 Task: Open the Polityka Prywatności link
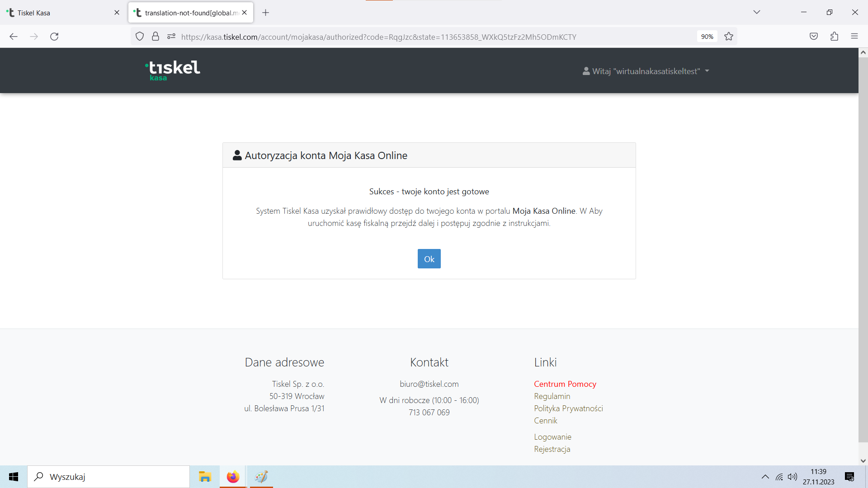pyautogui.click(x=568, y=408)
